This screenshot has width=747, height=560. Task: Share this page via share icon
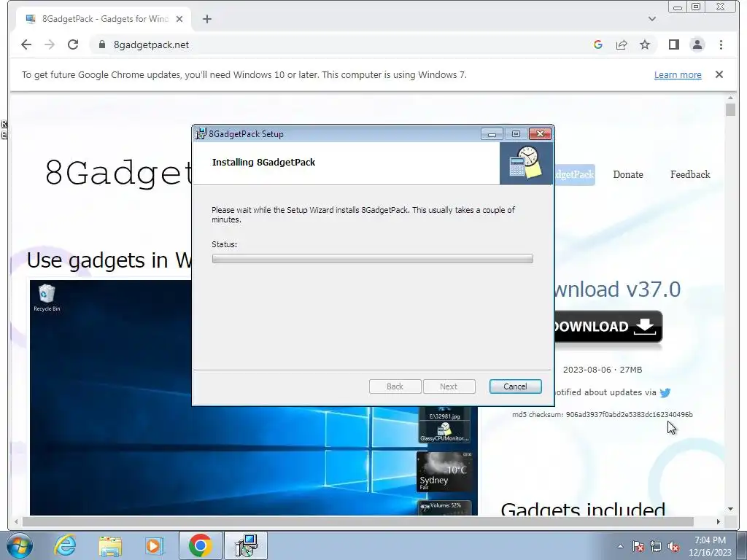click(622, 44)
